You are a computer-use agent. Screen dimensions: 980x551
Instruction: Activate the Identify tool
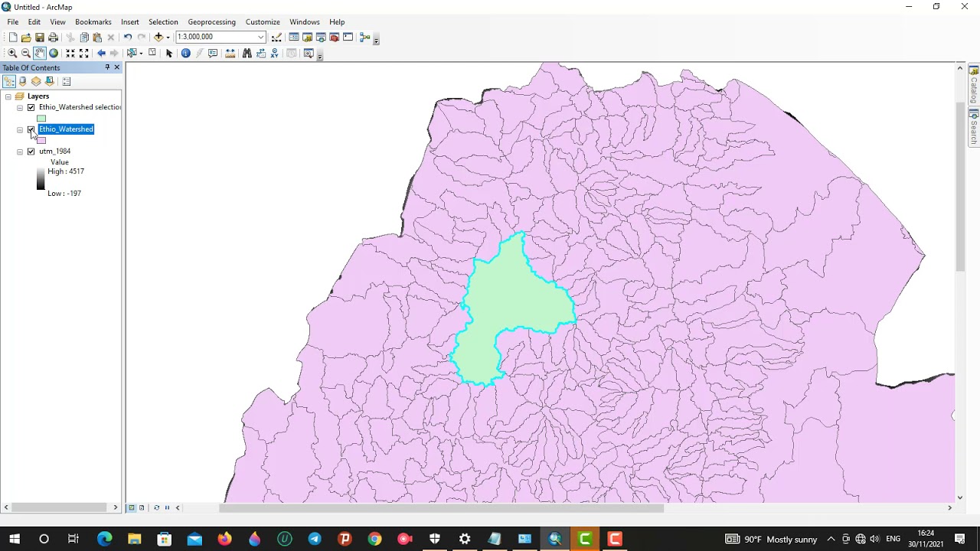(x=185, y=53)
